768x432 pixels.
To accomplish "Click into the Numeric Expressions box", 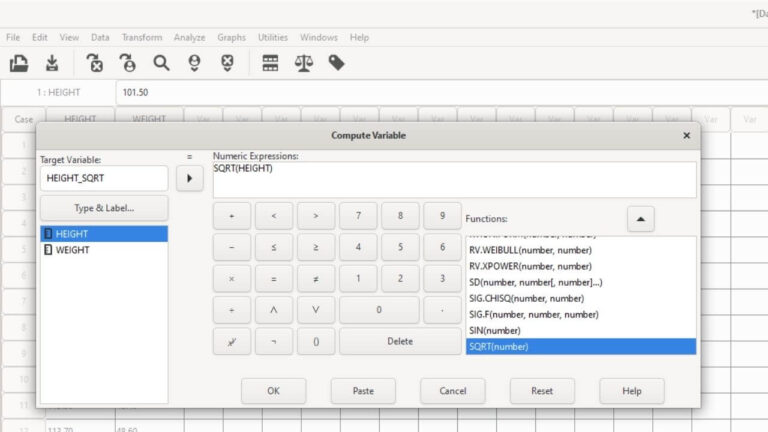I will 455,180.
